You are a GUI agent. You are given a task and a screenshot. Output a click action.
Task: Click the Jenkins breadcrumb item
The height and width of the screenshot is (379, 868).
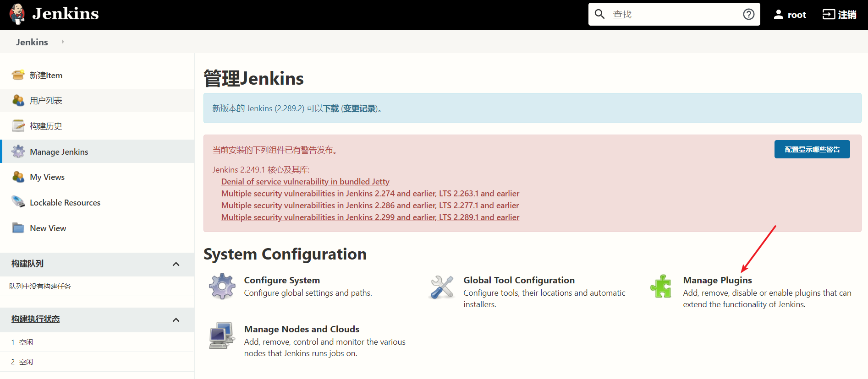point(32,42)
